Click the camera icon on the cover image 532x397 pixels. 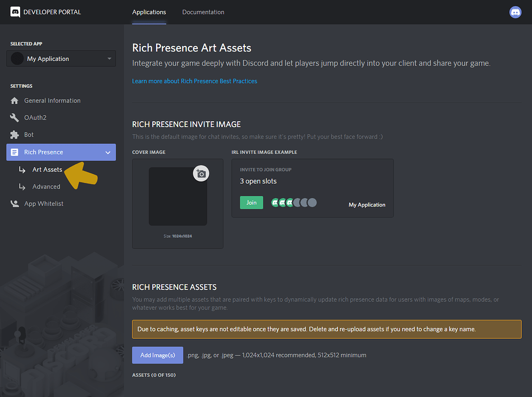tap(201, 173)
